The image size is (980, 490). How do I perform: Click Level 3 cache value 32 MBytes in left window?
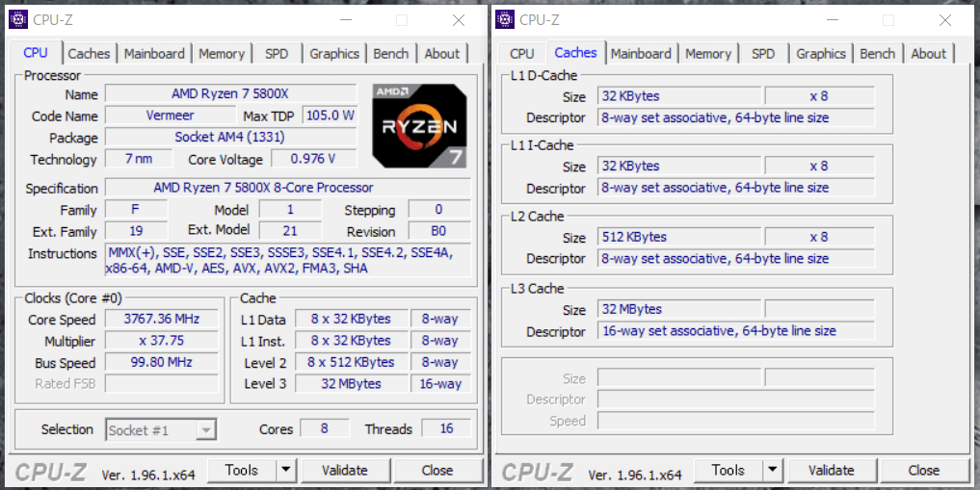(x=352, y=383)
